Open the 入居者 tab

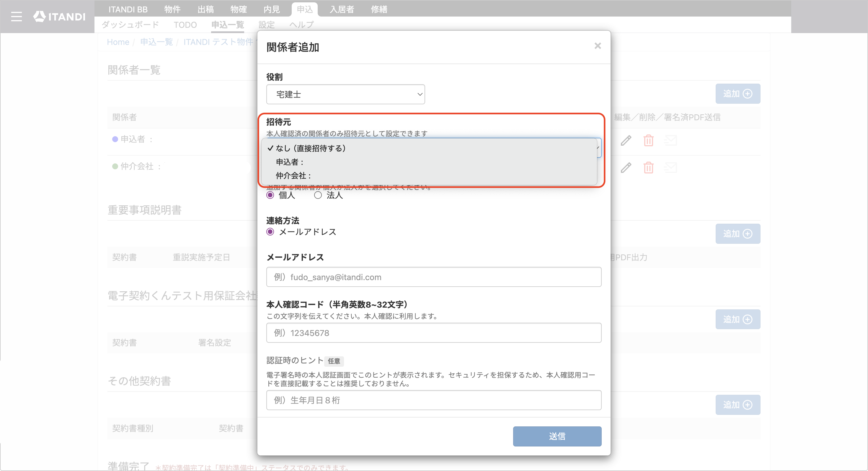click(342, 9)
